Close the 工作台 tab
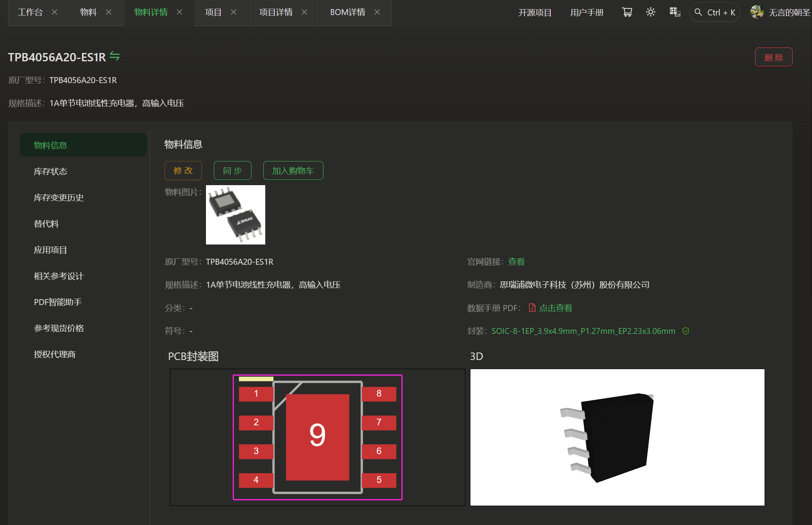Screen dimensions: 812x525 55,12
